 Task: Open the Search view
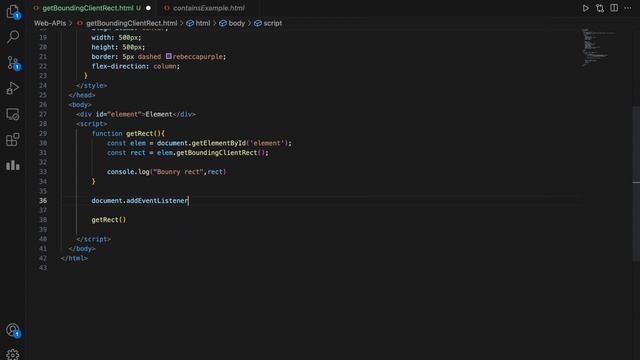[13, 37]
